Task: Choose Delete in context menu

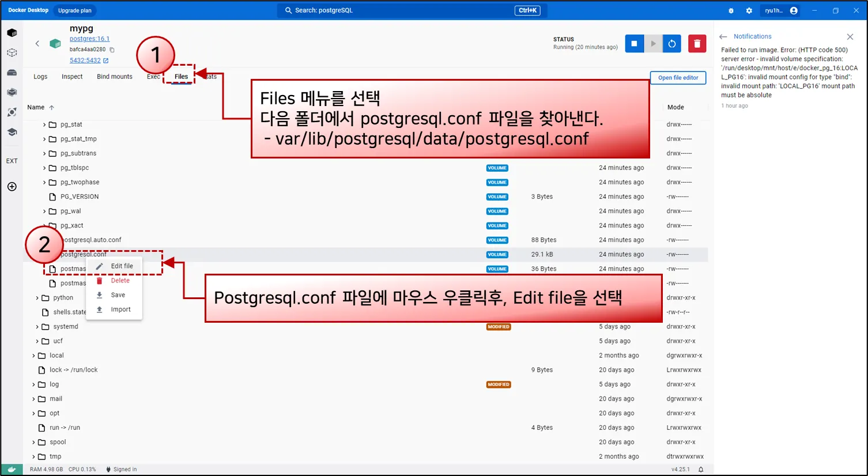Action: [114, 281]
